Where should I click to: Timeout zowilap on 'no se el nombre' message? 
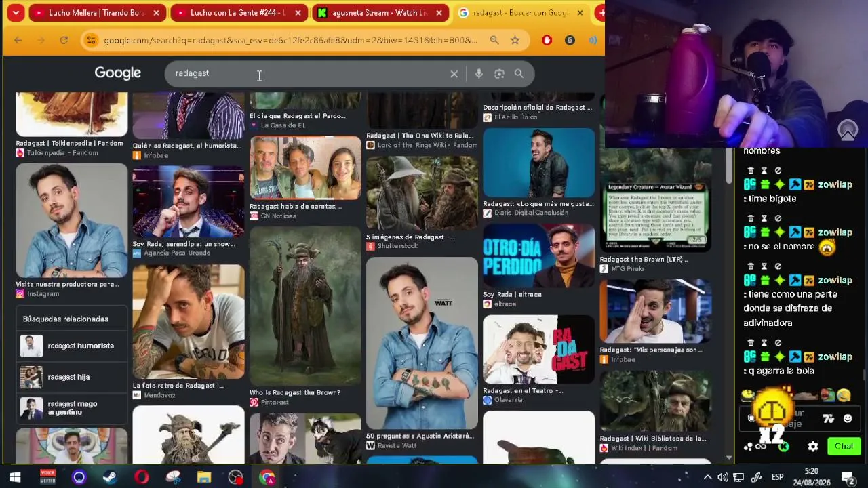[764, 218]
